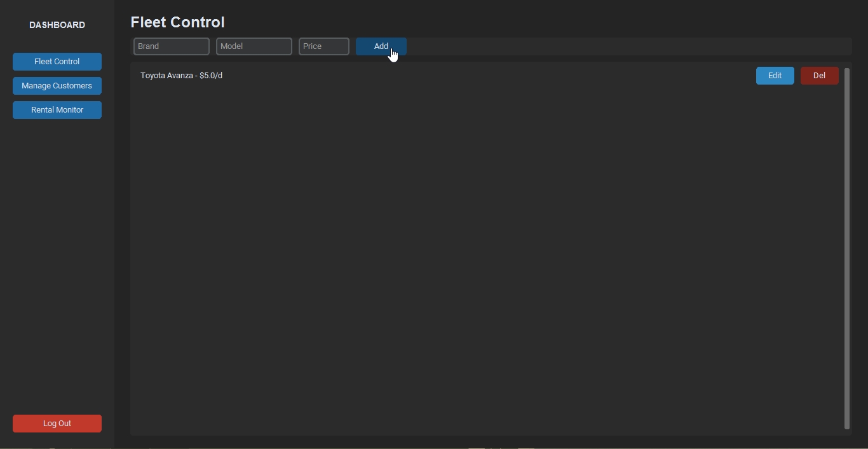Screen dimensions: 868x449
Task: Open the Rental Monitor page
Action: click(57, 110)
